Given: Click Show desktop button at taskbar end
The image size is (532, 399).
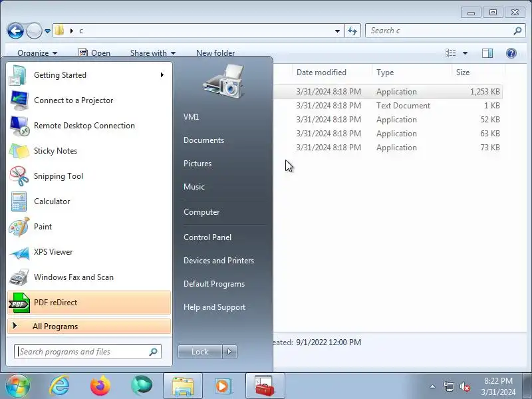Looking at the screenshot, I should [x=527, y=386].
